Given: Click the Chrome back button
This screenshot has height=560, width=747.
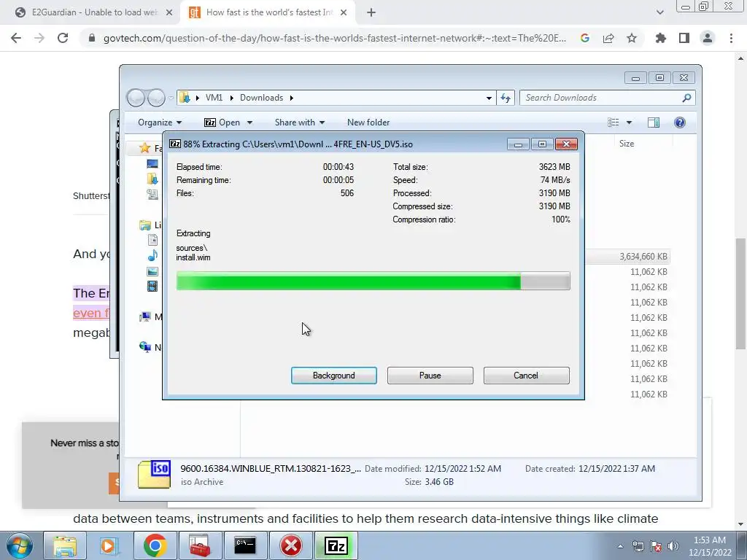Looking at the screenshot, I should click(x=16, y=38).
